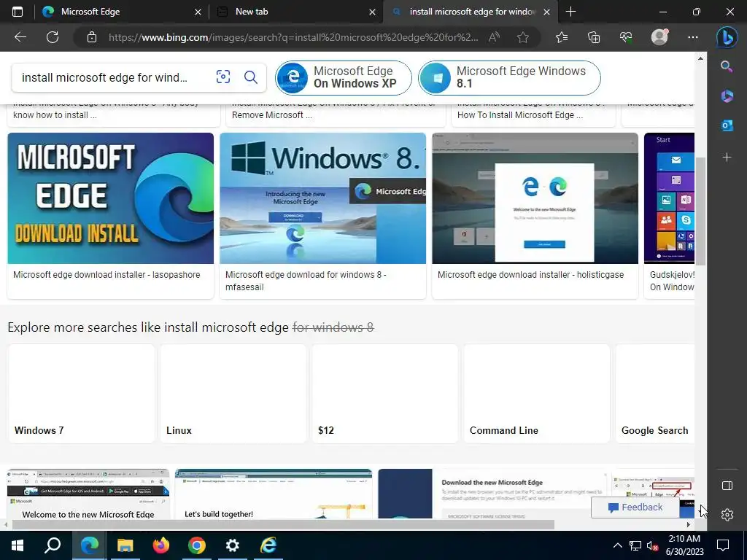
Task: Launch Bing chat sidebar button
Action: (x=727, y=37)
